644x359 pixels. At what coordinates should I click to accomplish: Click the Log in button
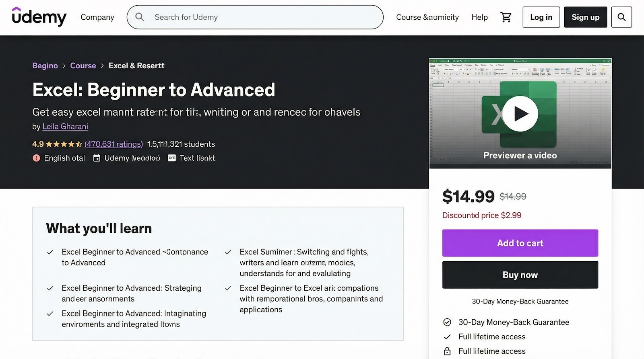(x=541, y=17)
